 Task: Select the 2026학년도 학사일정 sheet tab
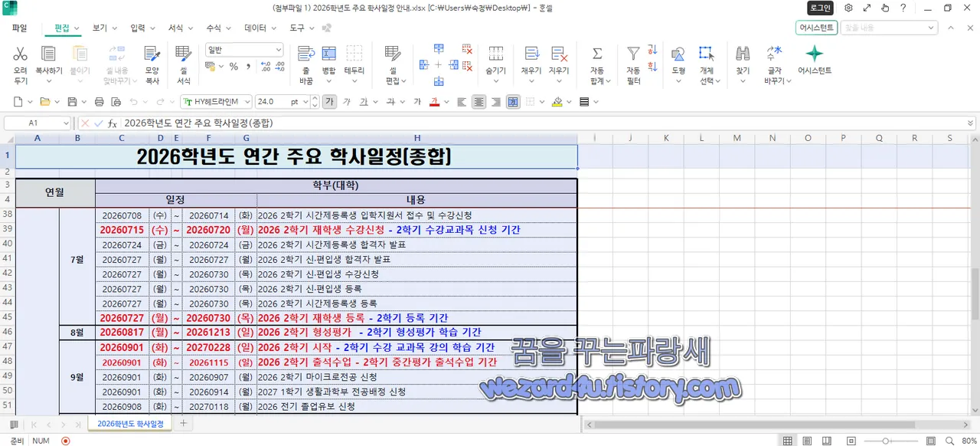(x=130, y=424)
